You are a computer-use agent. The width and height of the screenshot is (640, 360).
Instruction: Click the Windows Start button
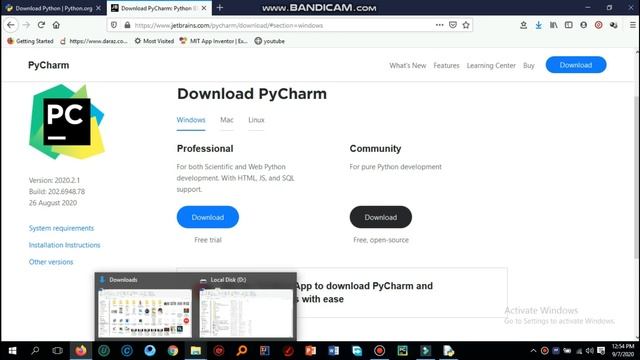point(12,351)
